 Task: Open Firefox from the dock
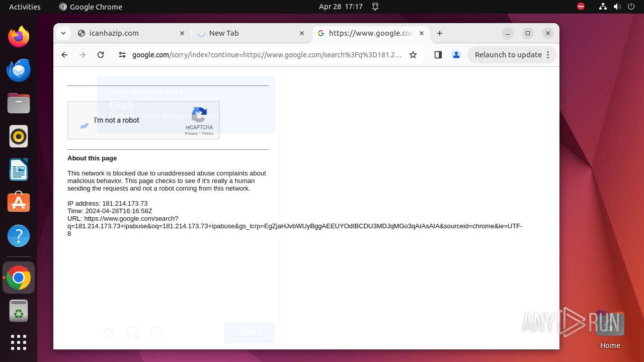point(19,37)
